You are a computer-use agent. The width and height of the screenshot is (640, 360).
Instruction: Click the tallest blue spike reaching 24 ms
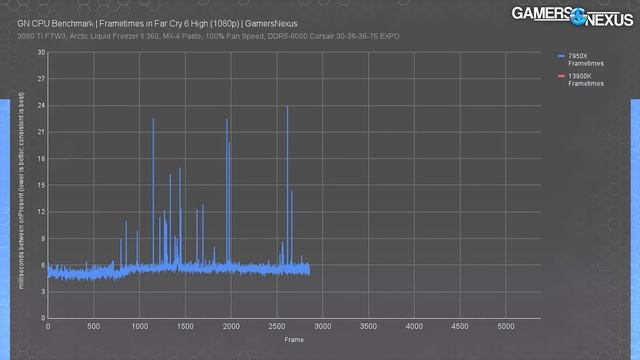pyautogui.click(x=287, y=184)
